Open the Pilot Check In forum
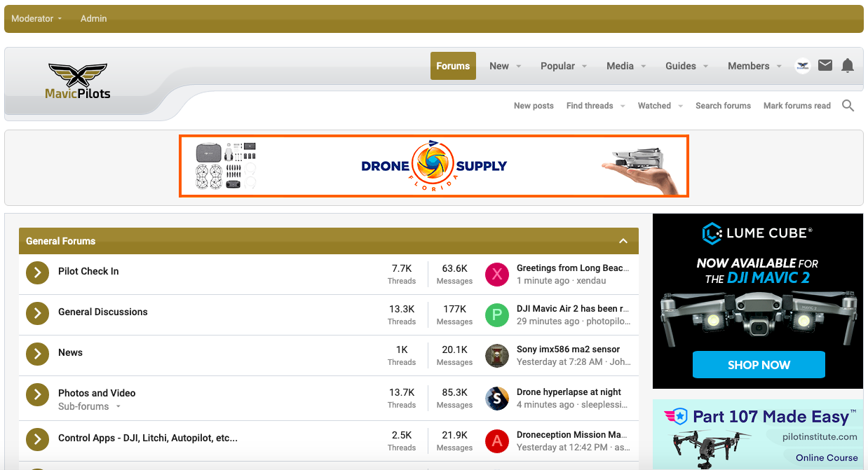 88,271
